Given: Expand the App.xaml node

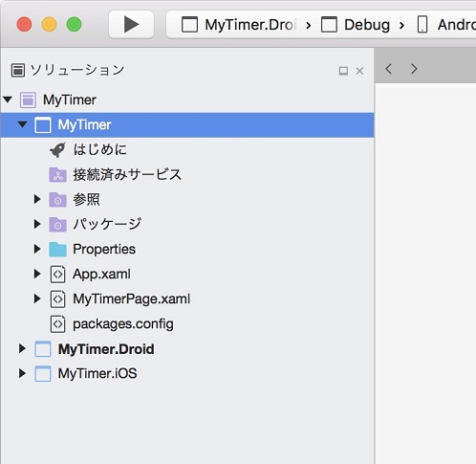Looking at the screenshot, I should (x=37, y=274).
